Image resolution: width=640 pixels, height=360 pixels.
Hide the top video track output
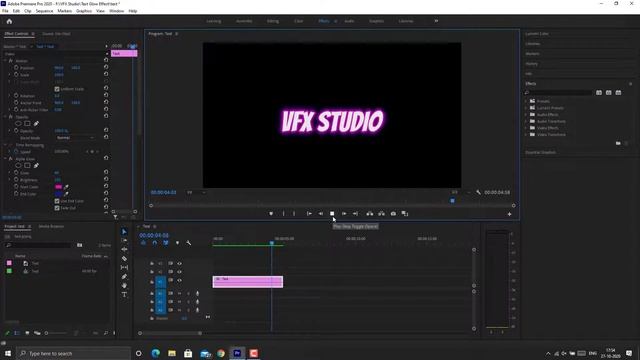pyautogui.click(x=179, y=263)
